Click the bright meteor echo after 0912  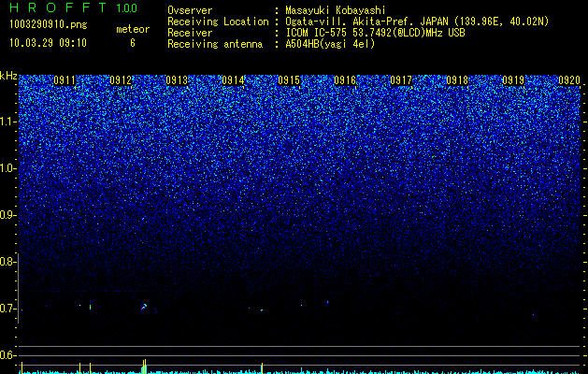(144, 308)
